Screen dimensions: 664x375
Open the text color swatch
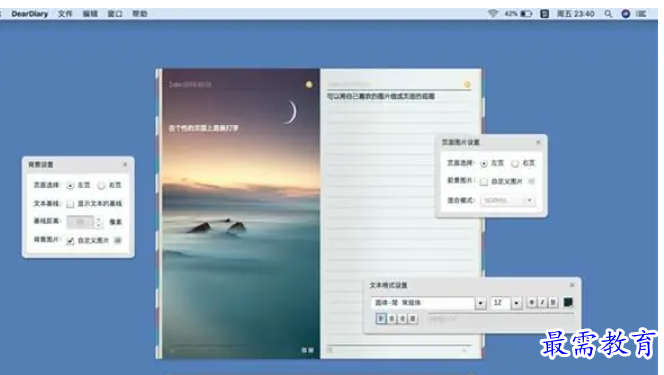point(568,302)
